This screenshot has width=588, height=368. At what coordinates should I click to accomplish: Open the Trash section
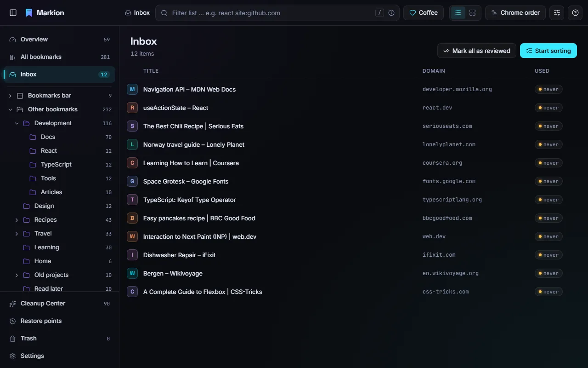pos(59,339)
